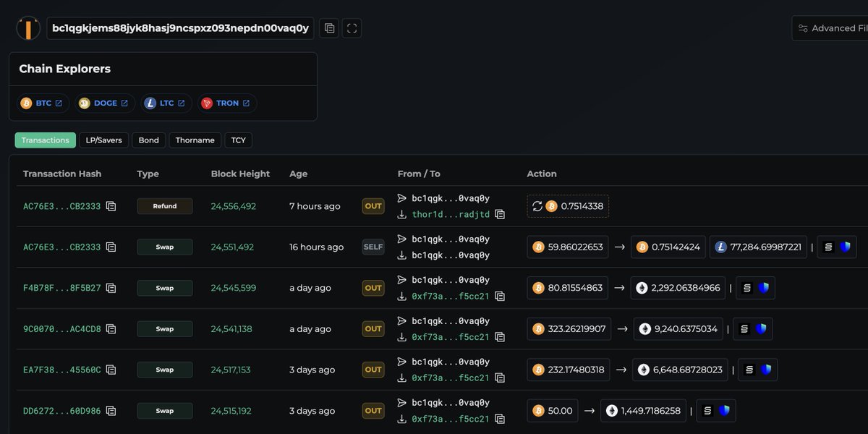Click the fullscreen QR expand icon
The width and height of the screenshot is (868, 434).
[x=352, y=28]
